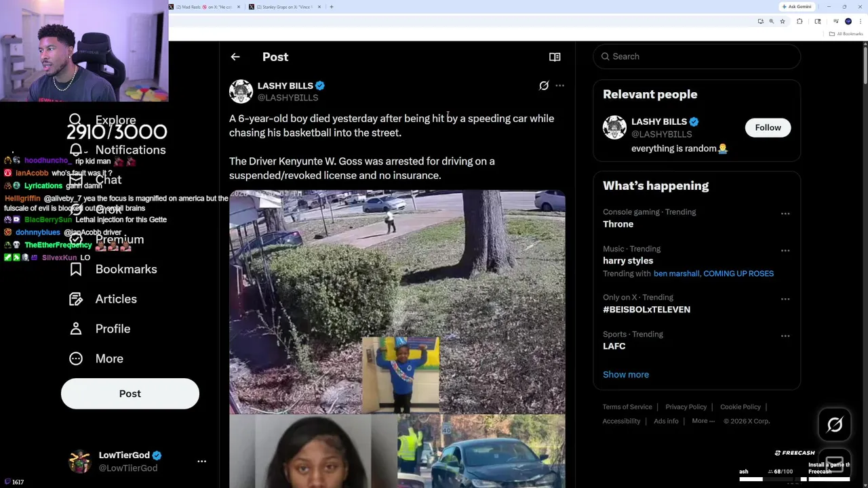Screen dimensions: 868x488
Task: Go back using the Post header arrow
Action: tap(235, 57)
